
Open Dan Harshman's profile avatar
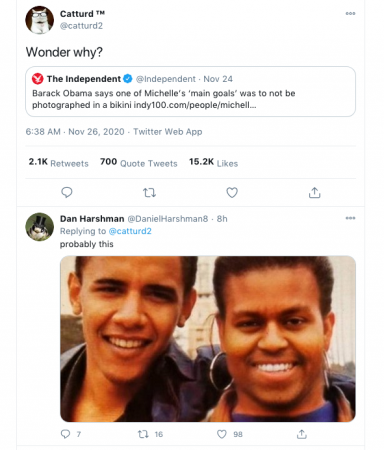[x=40, y=227]
